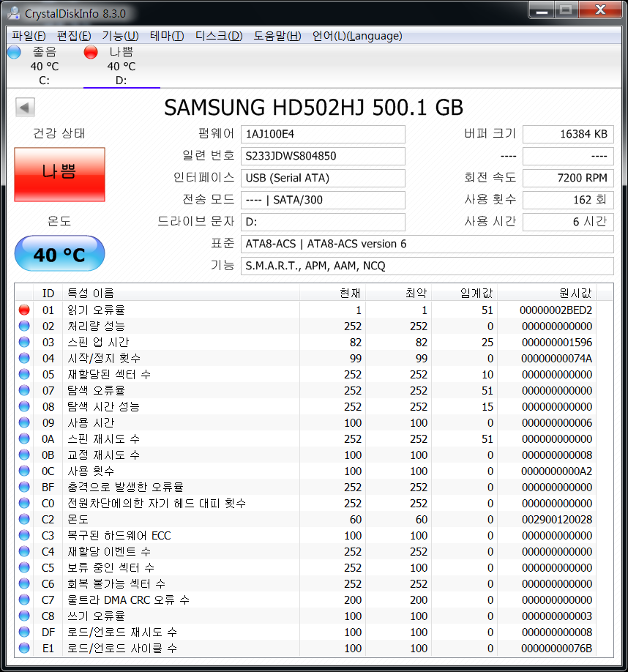Click the blue disk status circle for drive C:
The width and height of the screenshot is (628, 672).
(14, 52)
